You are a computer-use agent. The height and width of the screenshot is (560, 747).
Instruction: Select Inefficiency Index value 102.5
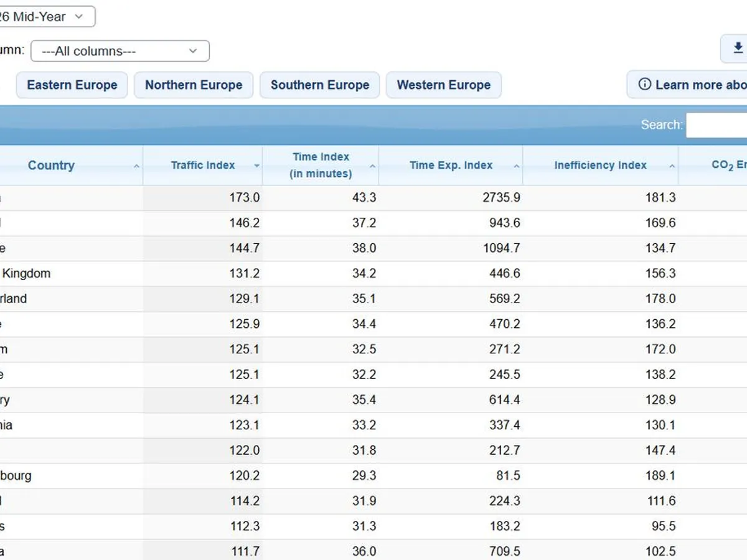660,552
